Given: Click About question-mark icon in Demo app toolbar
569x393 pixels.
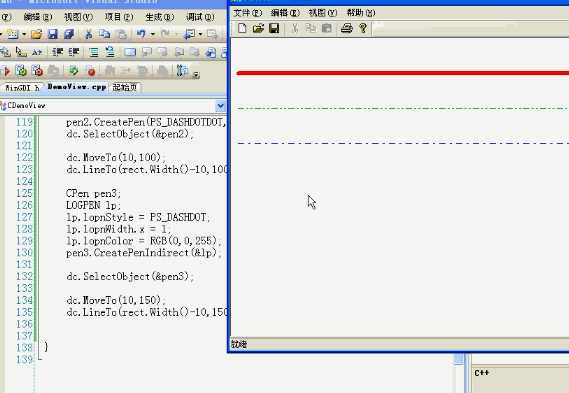Looking at the screenshot, I should pos(363,28).
